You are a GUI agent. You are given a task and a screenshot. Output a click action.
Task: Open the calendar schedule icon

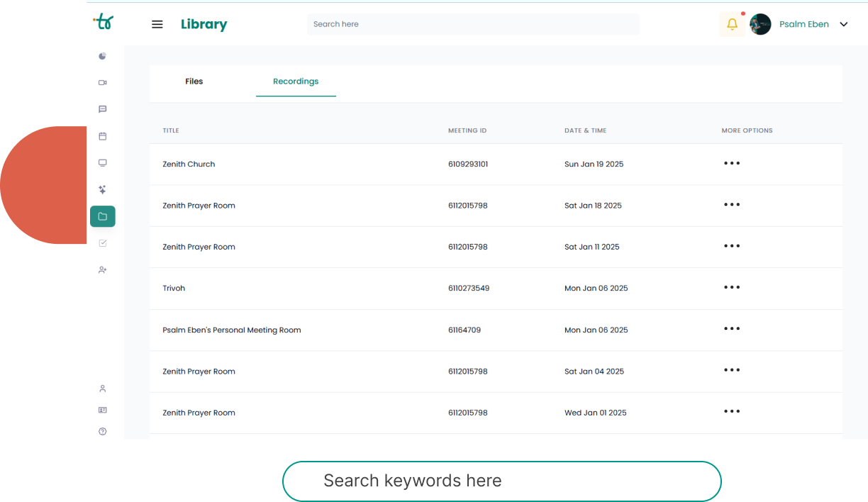click(102, 135)
